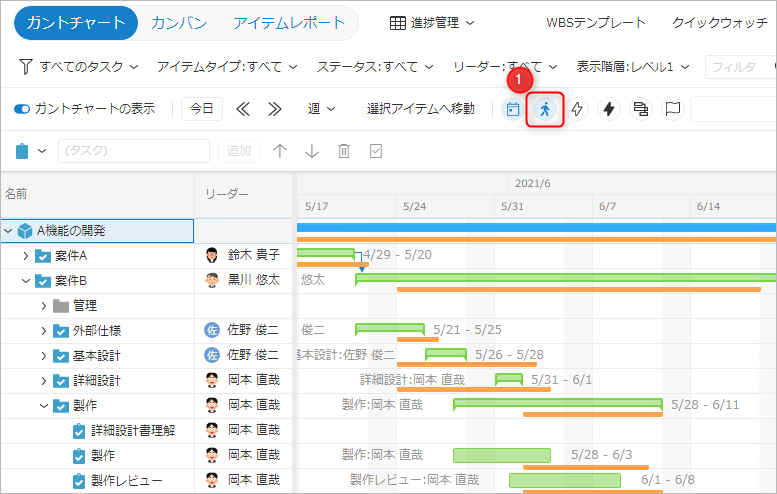The image size is (777, 494).
Task: Expand the 外部仕様 tree node
Action: tap(44, 330)
